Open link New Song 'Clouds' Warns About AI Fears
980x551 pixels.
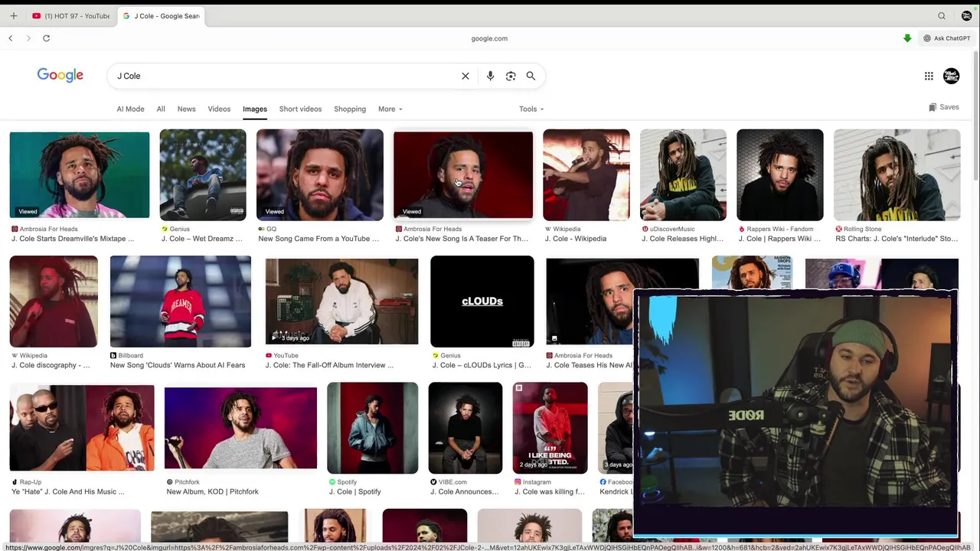[x=178, y=365]
